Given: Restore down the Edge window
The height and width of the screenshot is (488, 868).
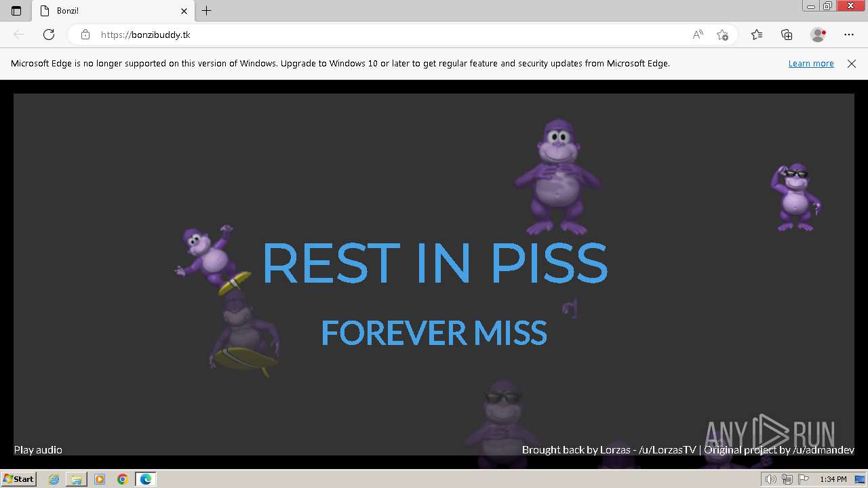Looking at the screenshot, I should pyautogui.click(x=828, y=6).
